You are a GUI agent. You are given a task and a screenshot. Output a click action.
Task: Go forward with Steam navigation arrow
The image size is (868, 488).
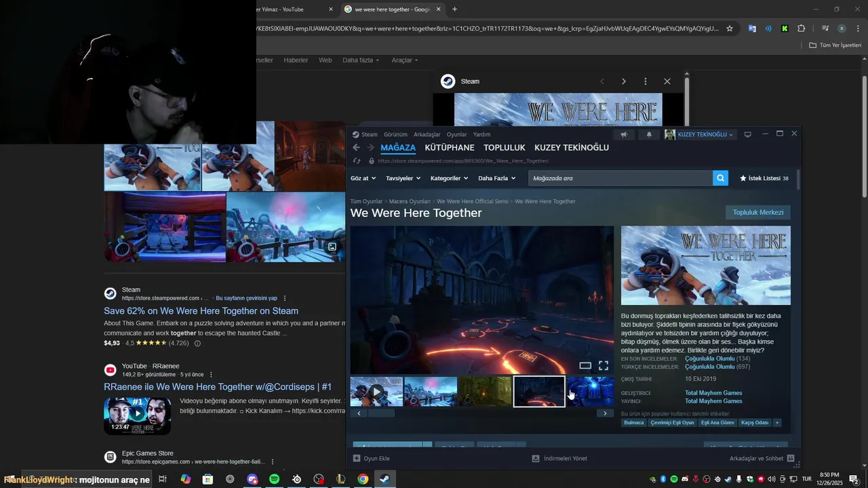370,148
